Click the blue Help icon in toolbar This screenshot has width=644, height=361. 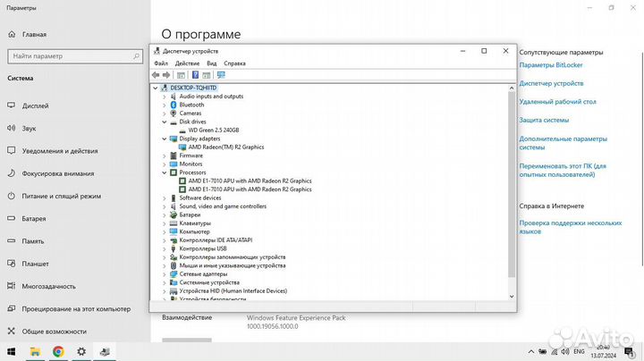point(196,75)
